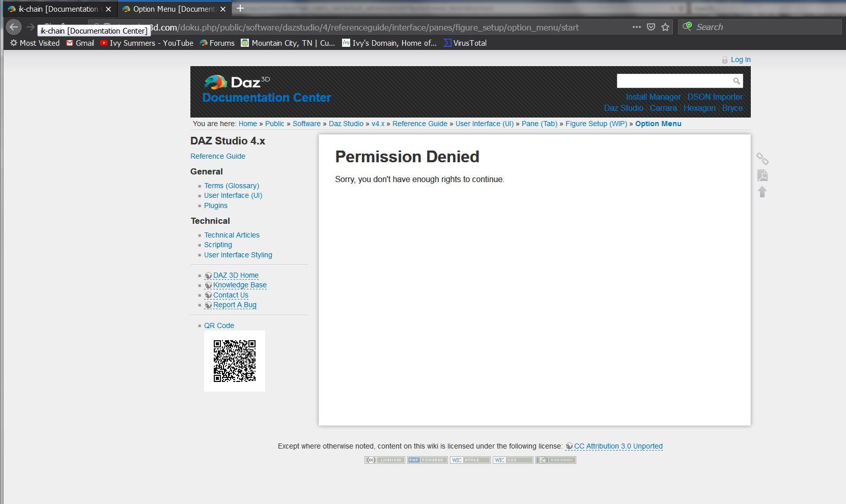This screenshot has width=846, height=504.
Task: Close the Option Menu browser tab
Action: pyautogui.click(x=222, y=9)
